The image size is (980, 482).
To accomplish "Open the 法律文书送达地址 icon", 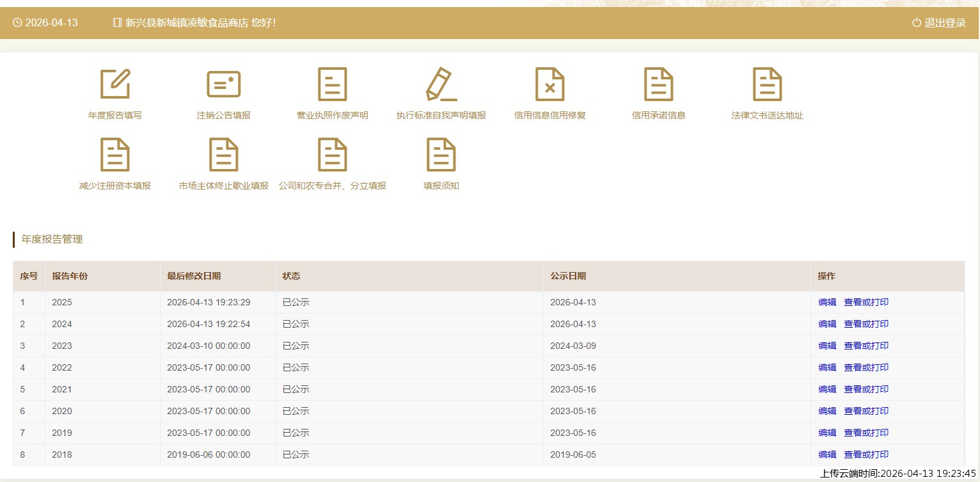I will point(767,84).
